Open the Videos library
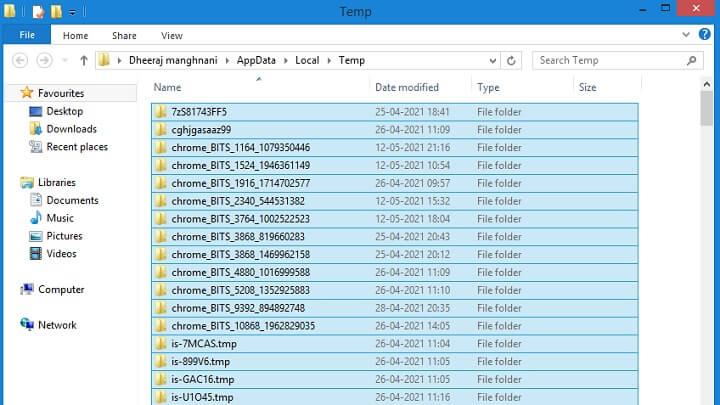 pyautogui.click(x=61, y=254)
